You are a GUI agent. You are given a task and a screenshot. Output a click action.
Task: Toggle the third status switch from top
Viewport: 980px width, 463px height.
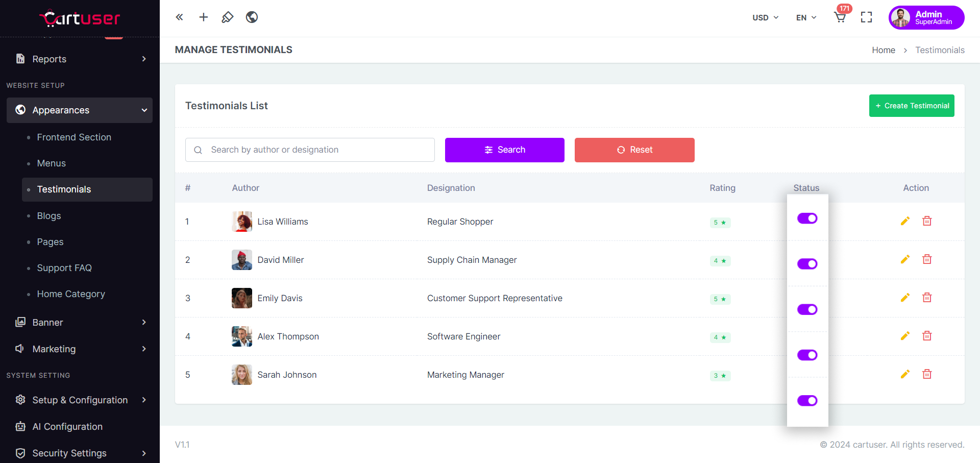tap(807, 309)
